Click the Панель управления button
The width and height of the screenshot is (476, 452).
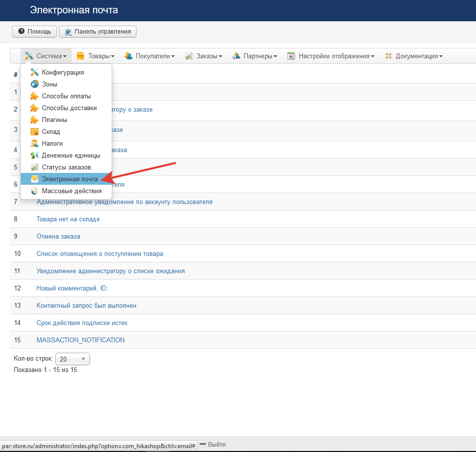pos(98,32)
